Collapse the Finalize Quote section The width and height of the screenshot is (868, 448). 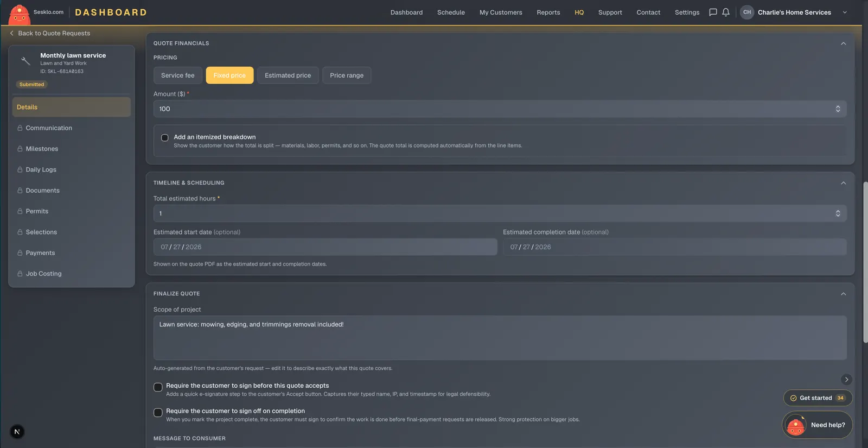(843, 294)
